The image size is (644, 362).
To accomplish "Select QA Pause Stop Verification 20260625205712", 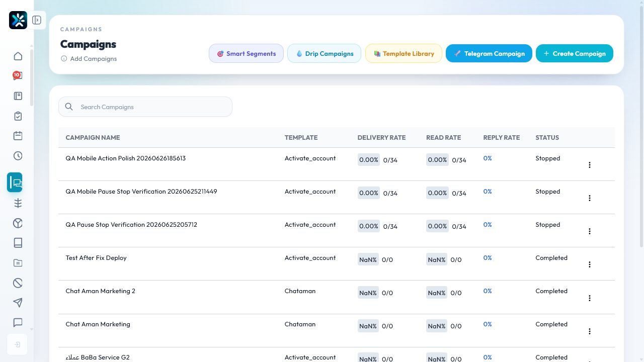I will (x=131, y=225).
